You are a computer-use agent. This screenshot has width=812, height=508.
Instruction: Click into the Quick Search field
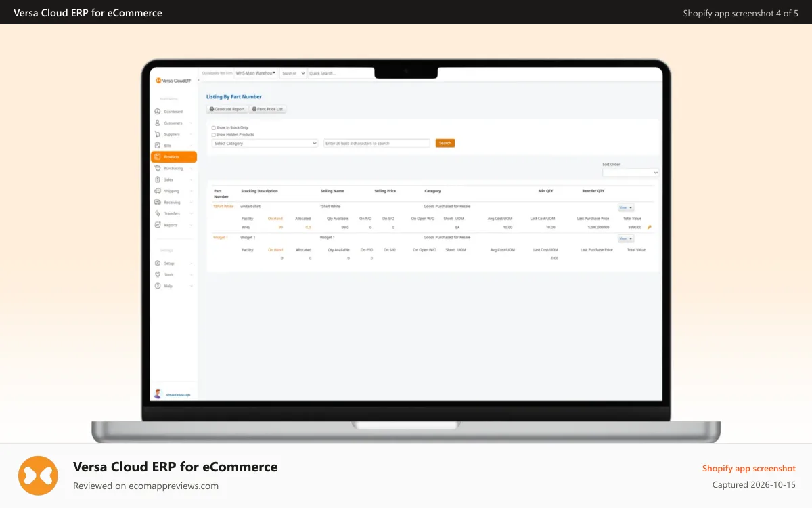click(x=340, y=73)
